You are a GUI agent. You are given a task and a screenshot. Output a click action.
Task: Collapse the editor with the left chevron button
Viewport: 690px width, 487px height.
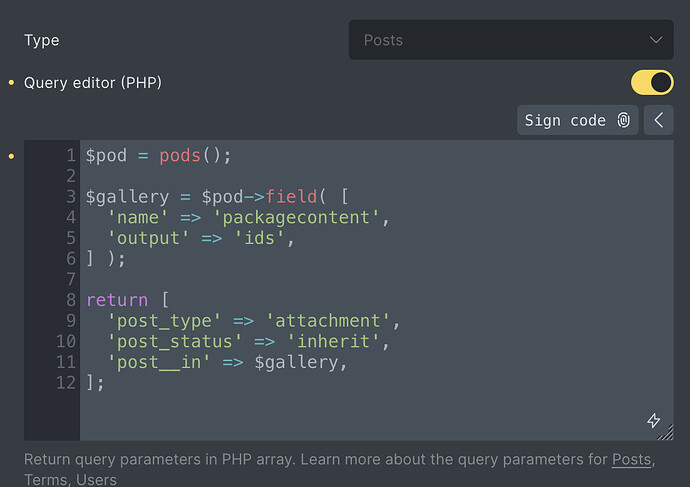tap(658, 120)
